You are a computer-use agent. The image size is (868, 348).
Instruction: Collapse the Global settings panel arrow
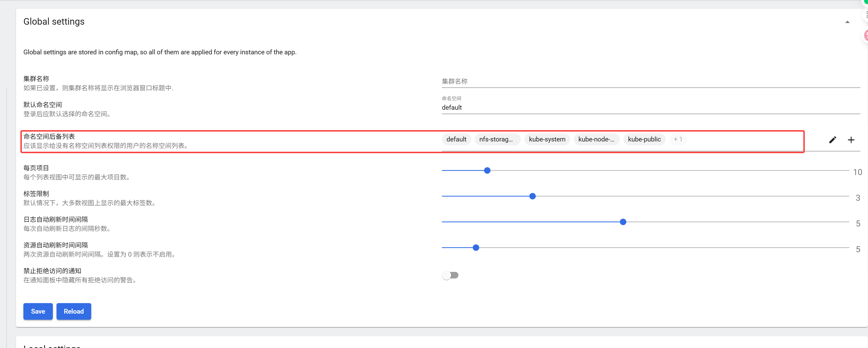coord(847,22)
